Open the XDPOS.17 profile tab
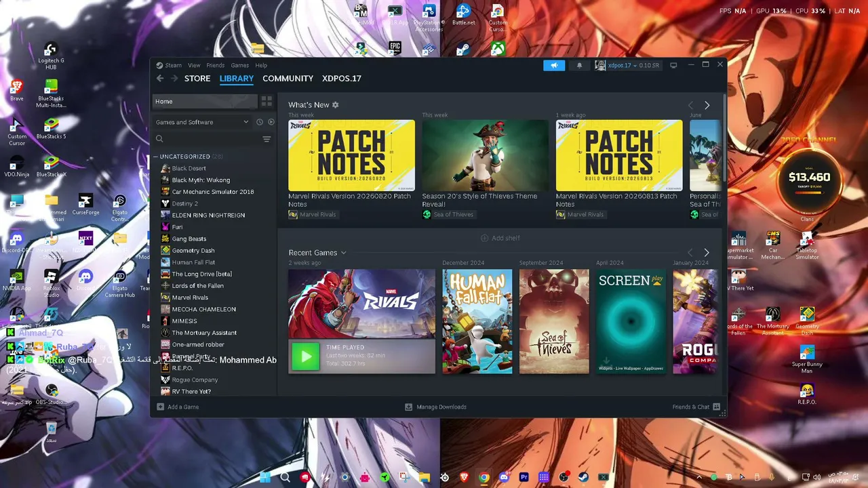Image resolution: width=868 pixels, height=488 pixels. pyautogui.click(x=342, y=79)
